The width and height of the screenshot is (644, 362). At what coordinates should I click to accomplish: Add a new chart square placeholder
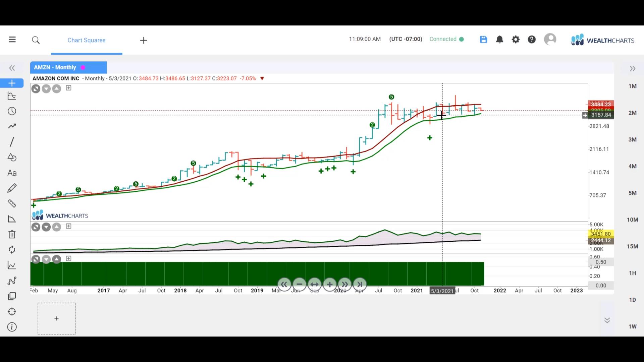[56, 318]
